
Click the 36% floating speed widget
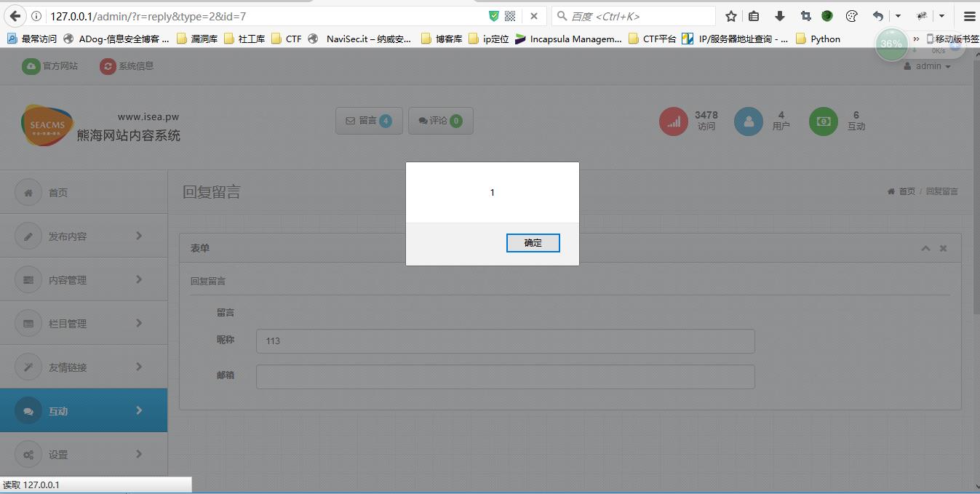tap(891, 44)
